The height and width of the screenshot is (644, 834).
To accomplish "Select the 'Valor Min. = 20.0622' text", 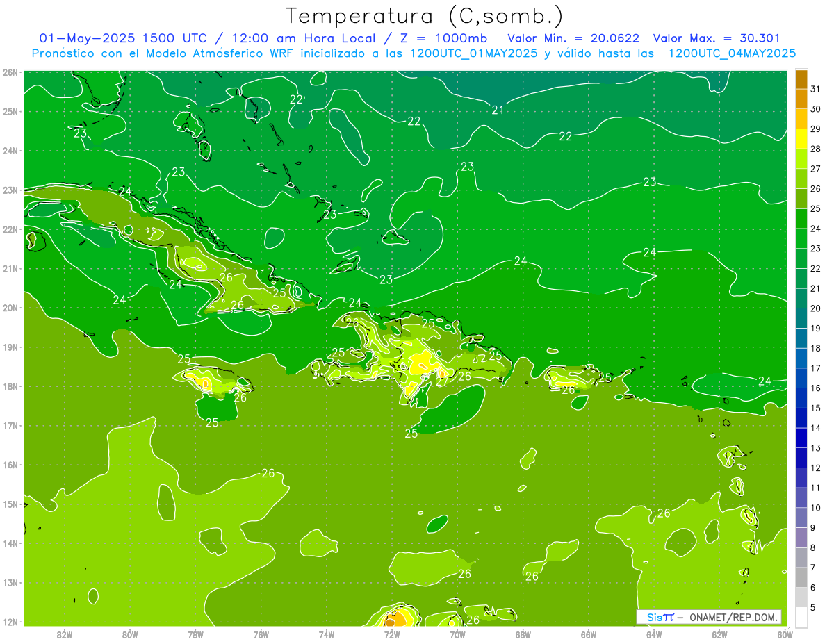I will tap(573, 38).
